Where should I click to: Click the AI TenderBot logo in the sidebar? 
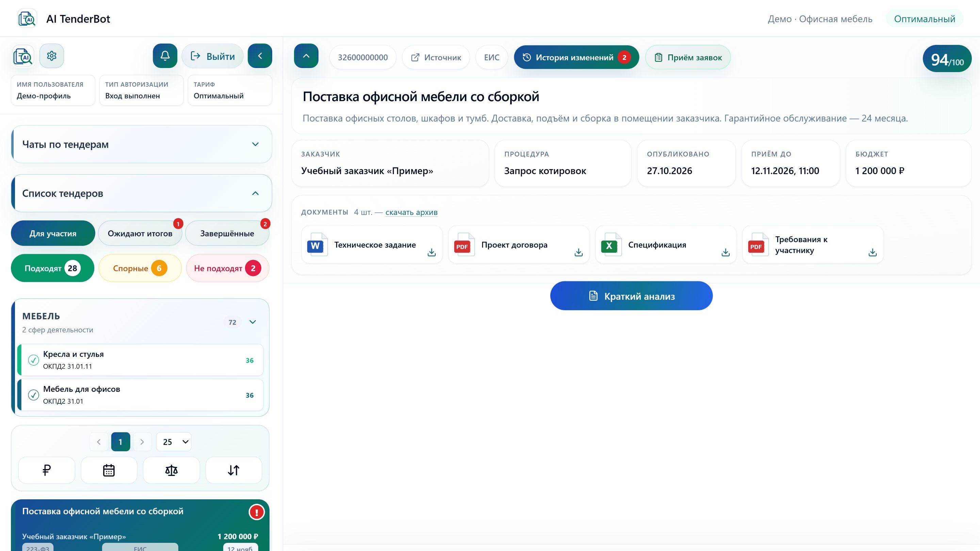[23, 56]
